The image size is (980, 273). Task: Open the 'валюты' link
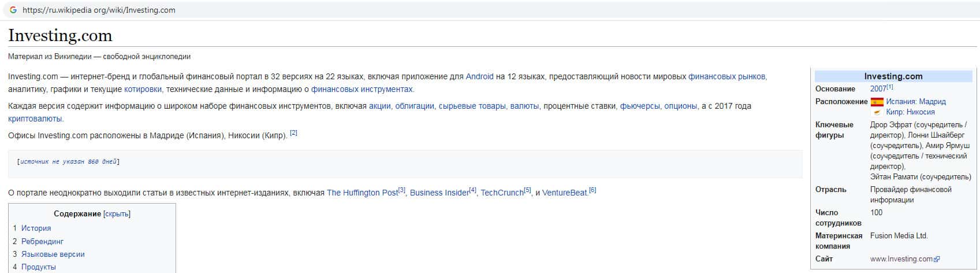pos(524,106)
